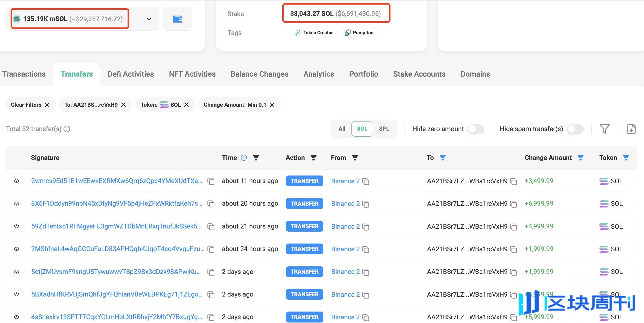Open the wallet icon button
The height and width of the screenshot is (323, 644).
[177, 19]
